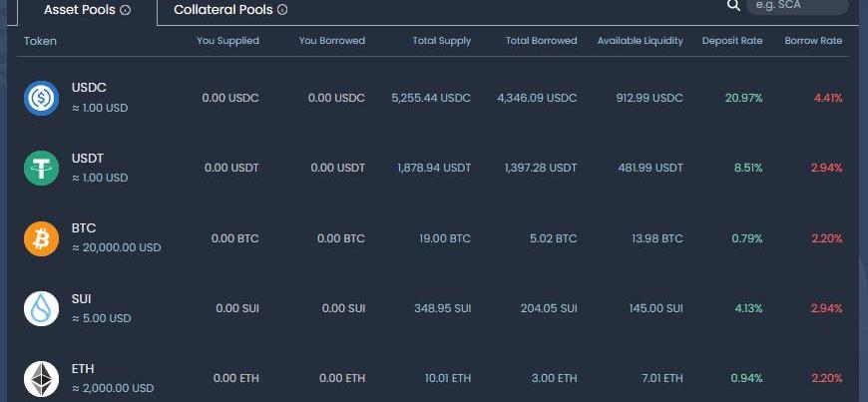Click the Available Liquidity column header
The height and width of the screenshot is (402, 868).
click(x=640, y=41)
